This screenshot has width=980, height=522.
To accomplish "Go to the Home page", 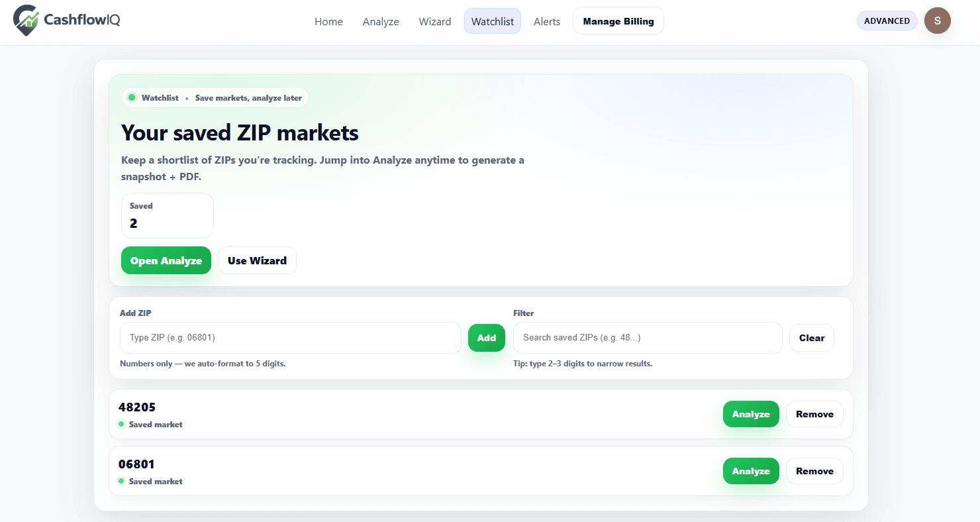I will pos(328,21).
